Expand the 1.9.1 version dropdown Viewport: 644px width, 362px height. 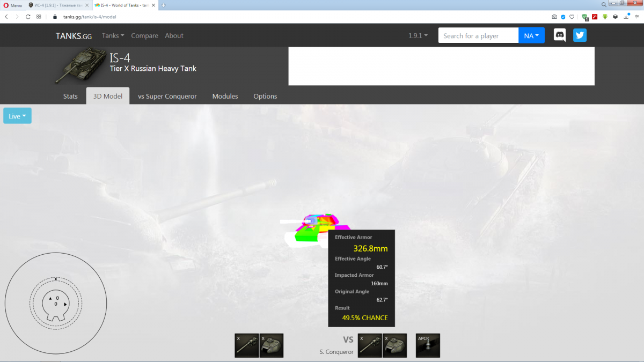tap(418, 35)
